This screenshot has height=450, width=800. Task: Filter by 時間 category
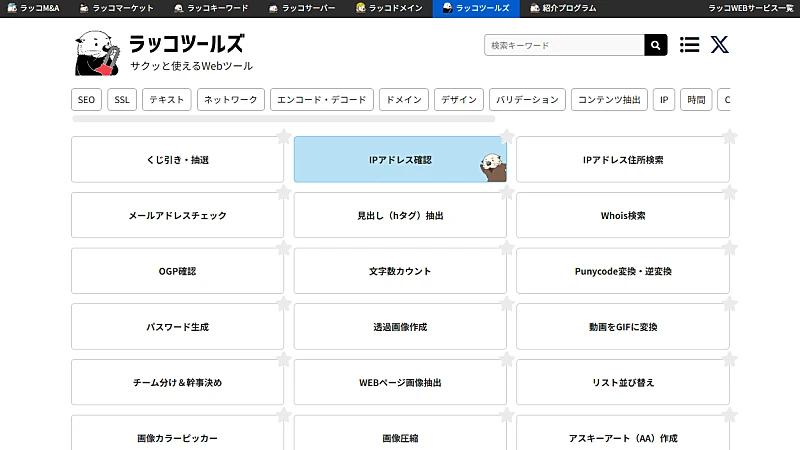click(696, 99)
